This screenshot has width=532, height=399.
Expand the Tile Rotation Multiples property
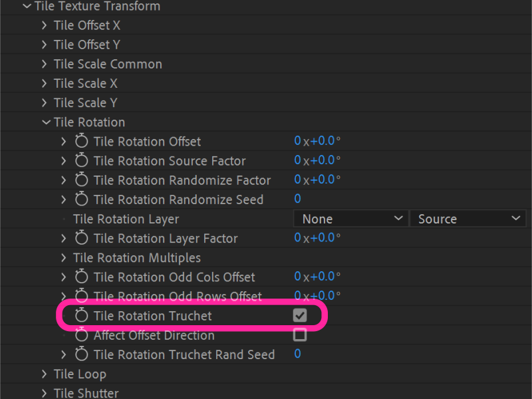point(63,257)
